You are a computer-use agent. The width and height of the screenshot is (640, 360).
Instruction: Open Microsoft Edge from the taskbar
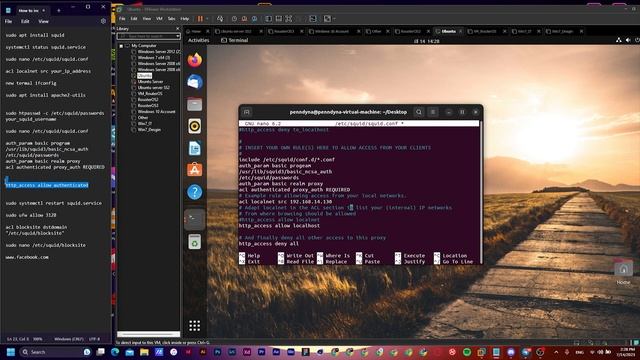[x=115, y=352]
